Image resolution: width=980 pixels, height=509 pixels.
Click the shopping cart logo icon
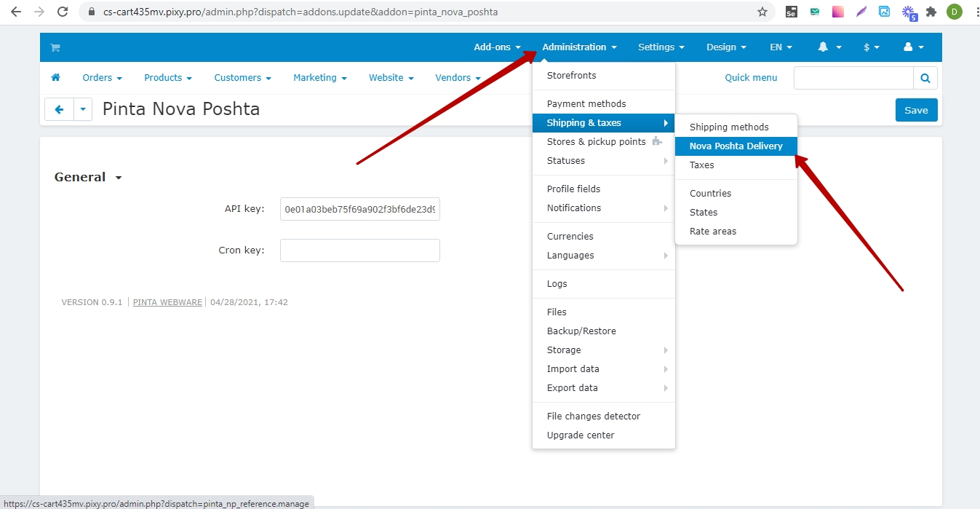55,47
